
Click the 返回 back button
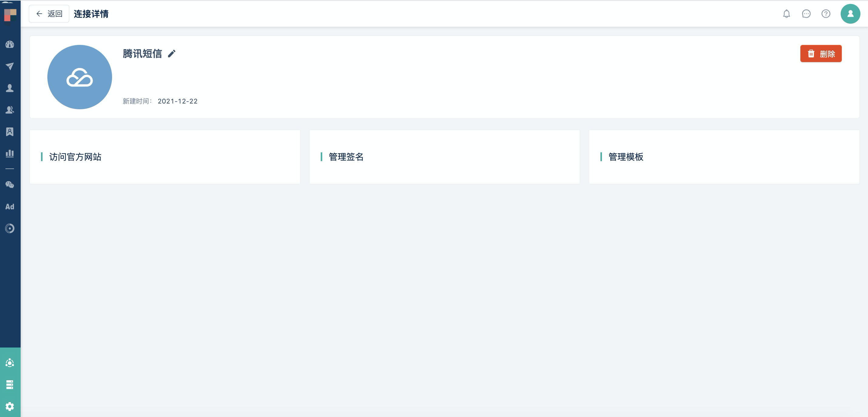pyautogui.click(x=49, y=14)
